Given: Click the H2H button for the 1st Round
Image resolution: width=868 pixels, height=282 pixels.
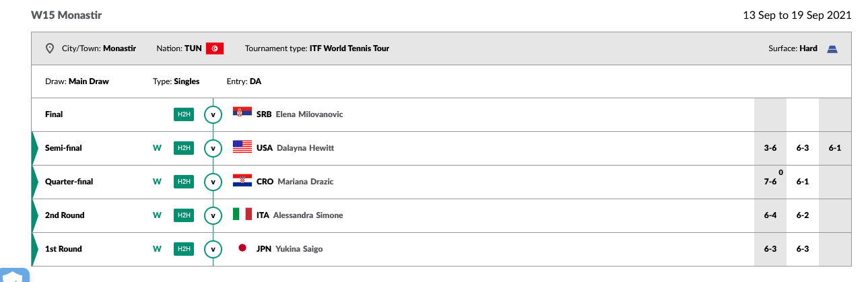Looking at the screenshot, I should point(183,249).
